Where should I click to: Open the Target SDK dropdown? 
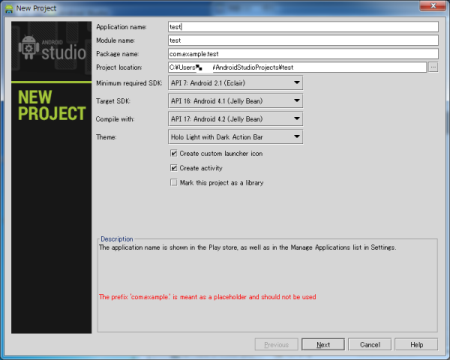pos(236,101)
